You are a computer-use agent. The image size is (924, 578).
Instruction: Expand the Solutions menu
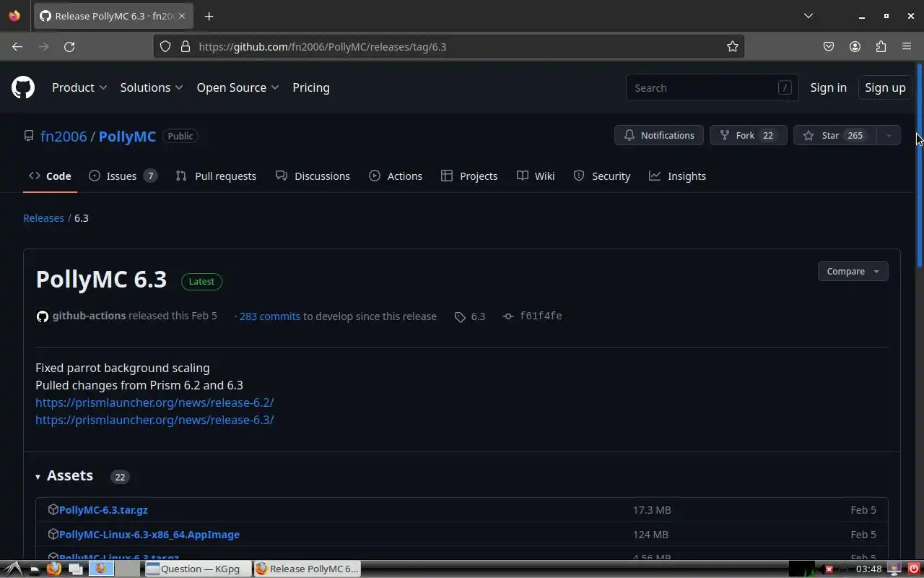pos(152,87)
